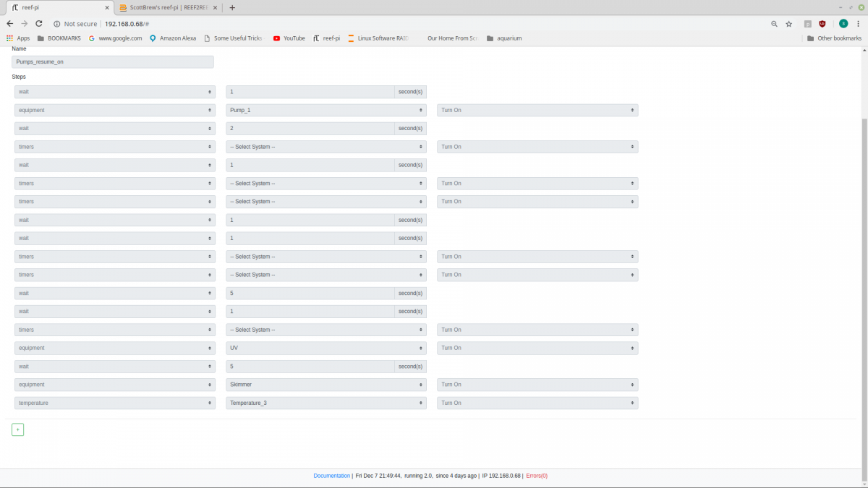Open the www.google.com bookmark
The image size is (868, 488).
(x=115, y=38)
